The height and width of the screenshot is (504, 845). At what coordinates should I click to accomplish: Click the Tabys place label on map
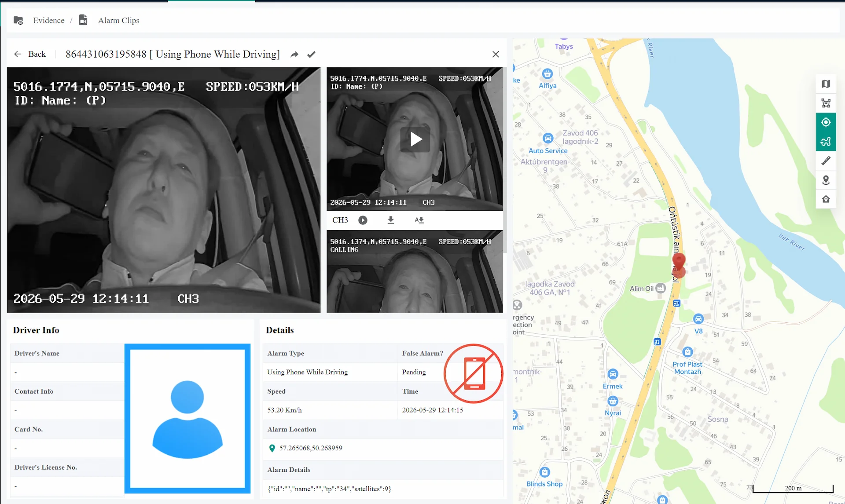564,47
